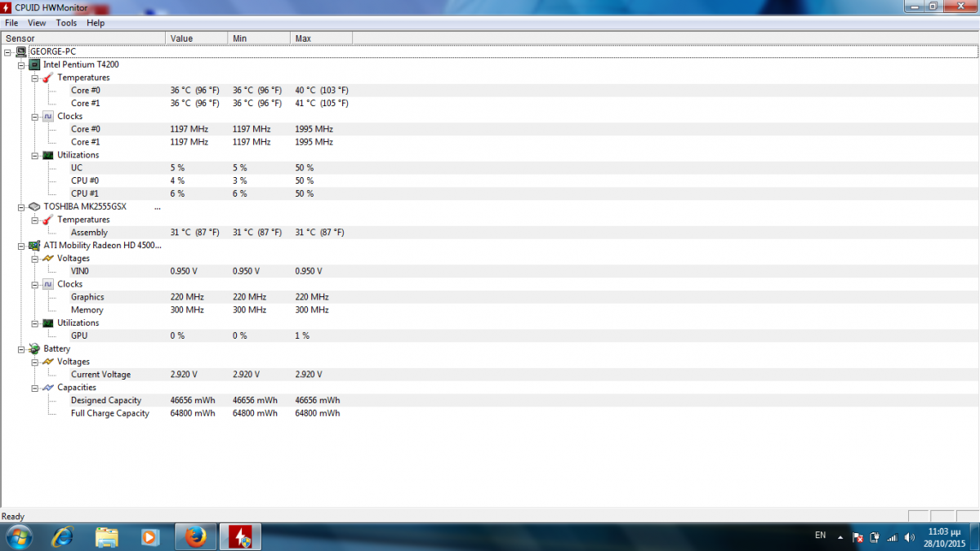The width and height of the screenshot is (980, 551).
Task: Open the View menu
Action: (37, 23)
